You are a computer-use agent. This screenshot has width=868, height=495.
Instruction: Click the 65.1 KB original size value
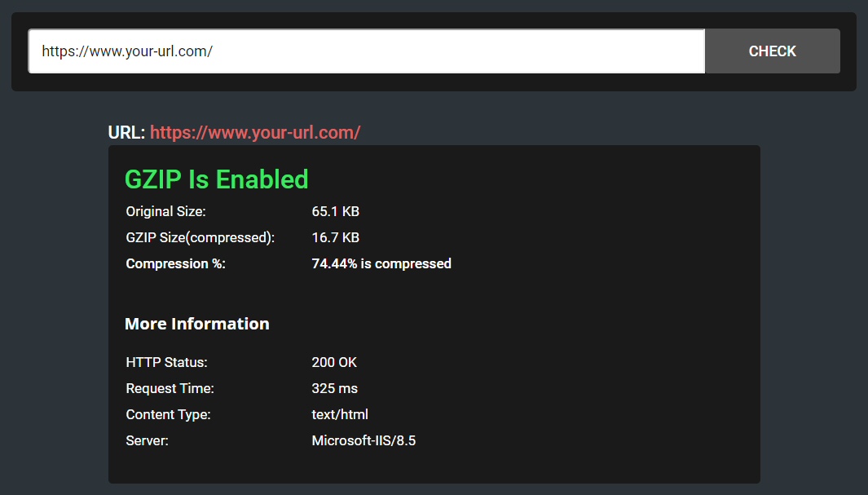335,212
